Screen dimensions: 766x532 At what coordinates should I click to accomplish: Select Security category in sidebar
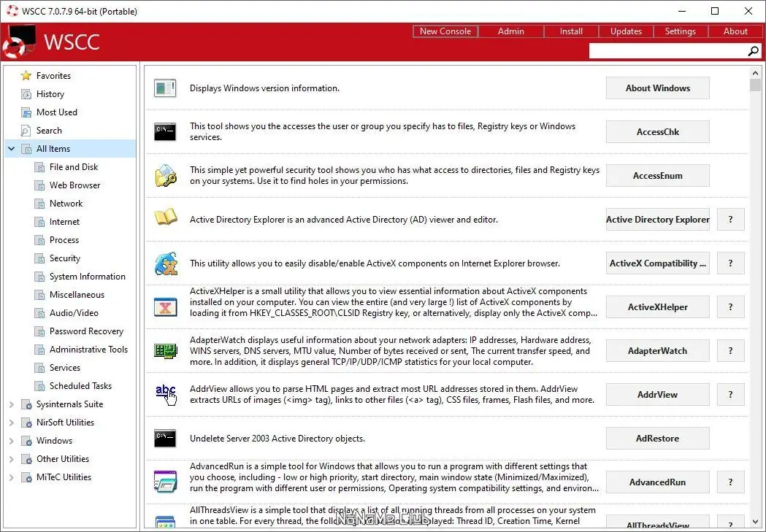point(64,258)
